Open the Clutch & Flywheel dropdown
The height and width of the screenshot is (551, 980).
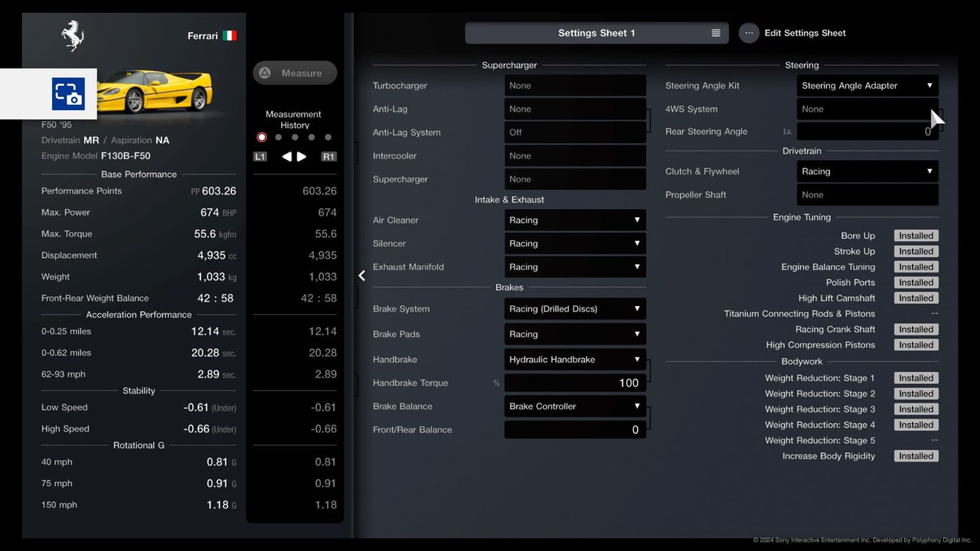(x=867, y=171)
